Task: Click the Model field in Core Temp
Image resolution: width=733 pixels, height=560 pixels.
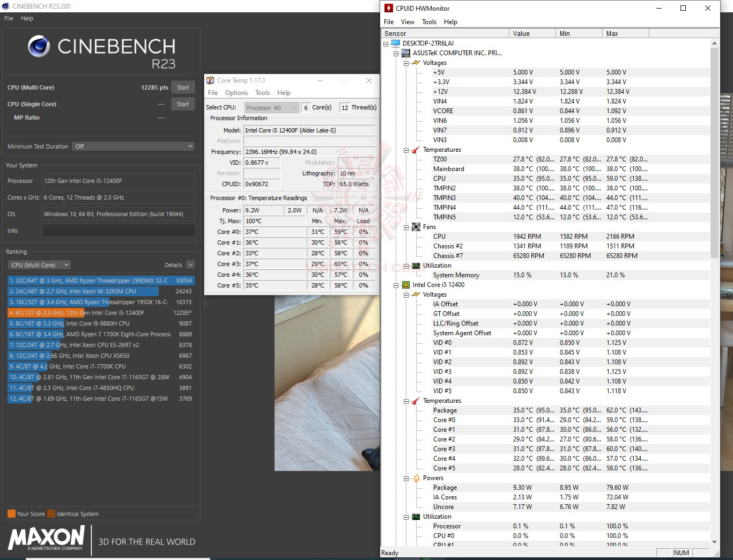Action: [x=309, y=130]
